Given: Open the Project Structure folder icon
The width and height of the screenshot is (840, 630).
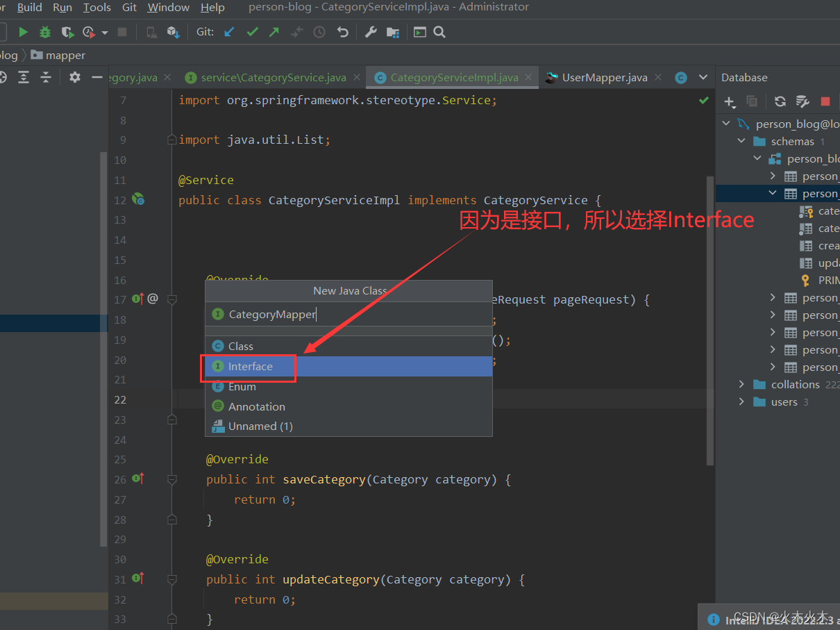Looking at the screenshot, I should 393,32.
